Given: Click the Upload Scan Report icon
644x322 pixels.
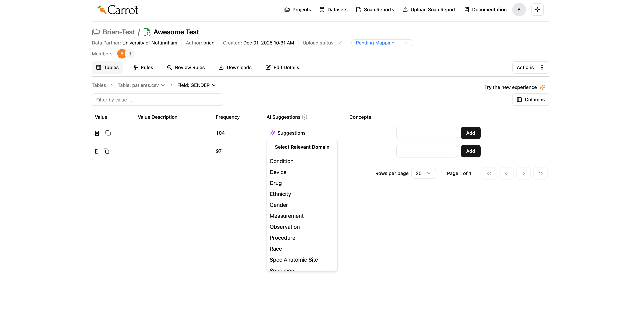Looking at the screenshot, I should [405, 9].
